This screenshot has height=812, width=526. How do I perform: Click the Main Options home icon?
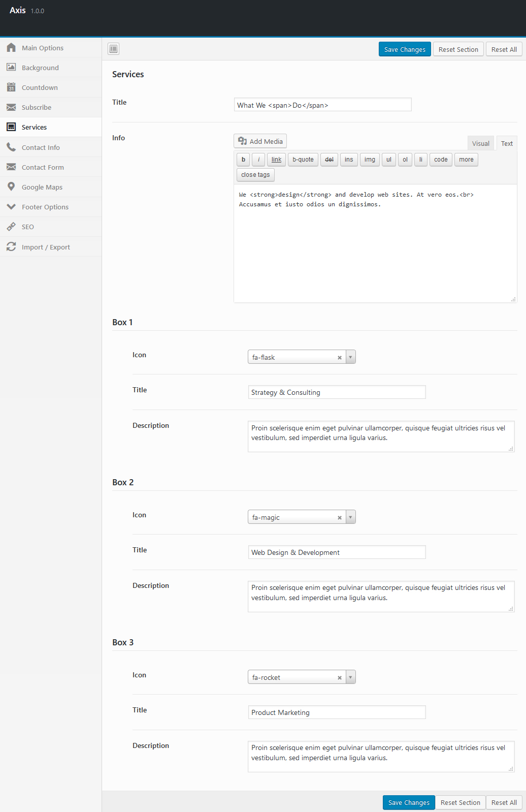tap(11, 48)
